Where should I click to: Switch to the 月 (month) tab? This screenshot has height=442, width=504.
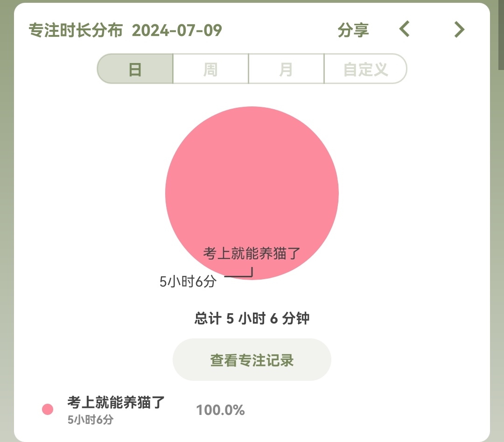(286, 69)
